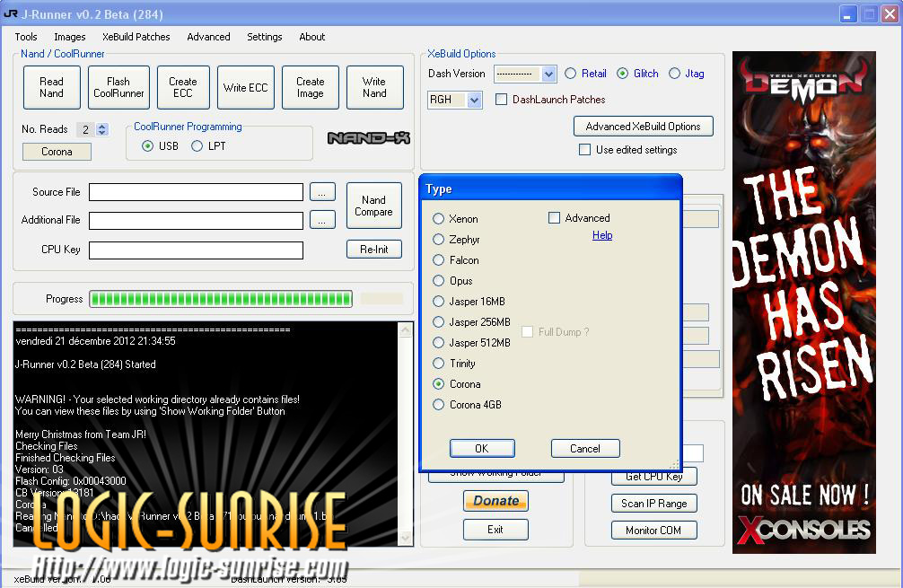The width and height of the screenshot is (903, 588).
Task: Select the USB programming radio button
Action: click(148, 146)
